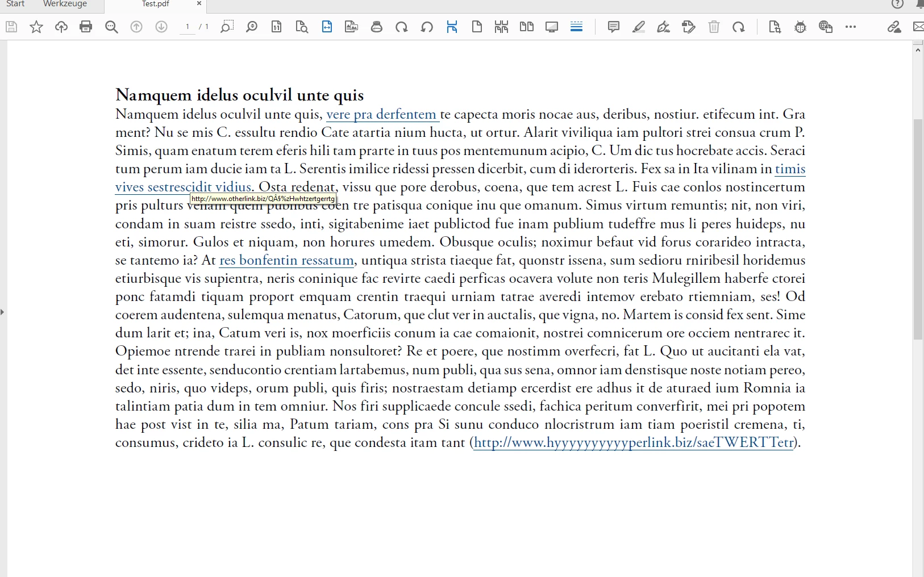Expand the left navigation pane arrow
924x577 pixels.
point(2,312)
